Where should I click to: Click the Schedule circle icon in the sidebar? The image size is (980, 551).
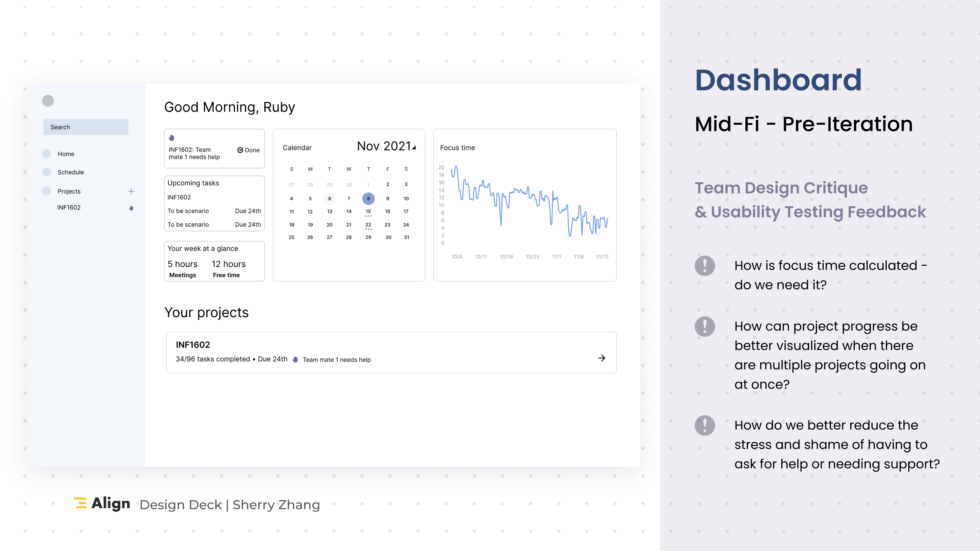pyautogui.click(x=46, y=172)
